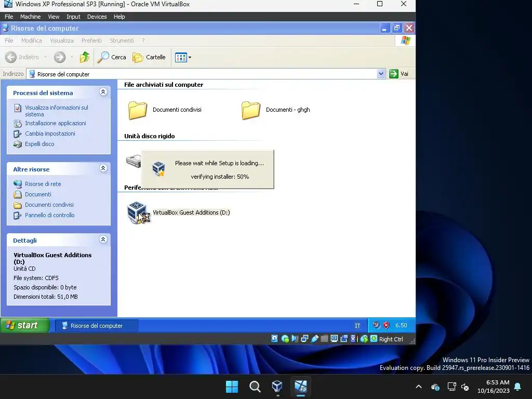Select the hard disk drive icon

click(134, 160)
